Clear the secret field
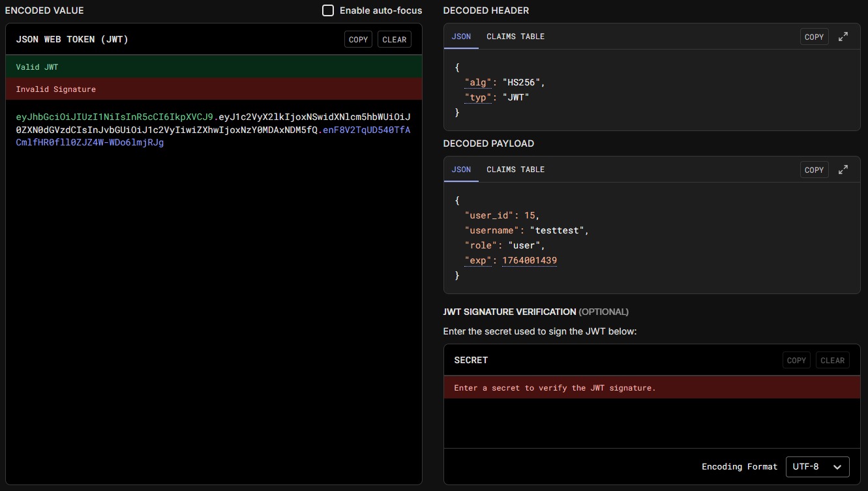This screenshot has height=491, width=868. [x=833, y=360]
